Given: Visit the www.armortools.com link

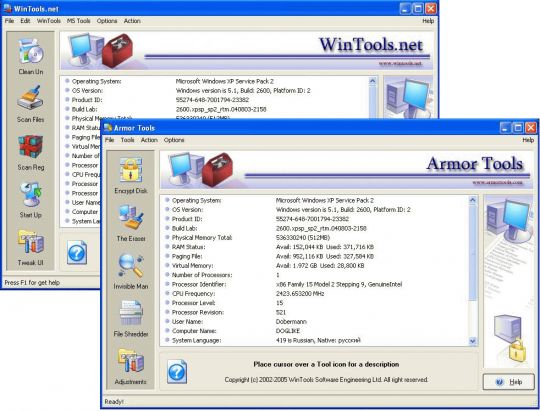Looking at the screenshot, I should [x=497, y=182].
